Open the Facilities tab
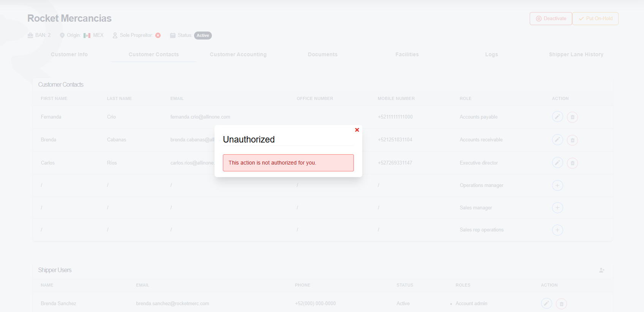 coord(407,54)
